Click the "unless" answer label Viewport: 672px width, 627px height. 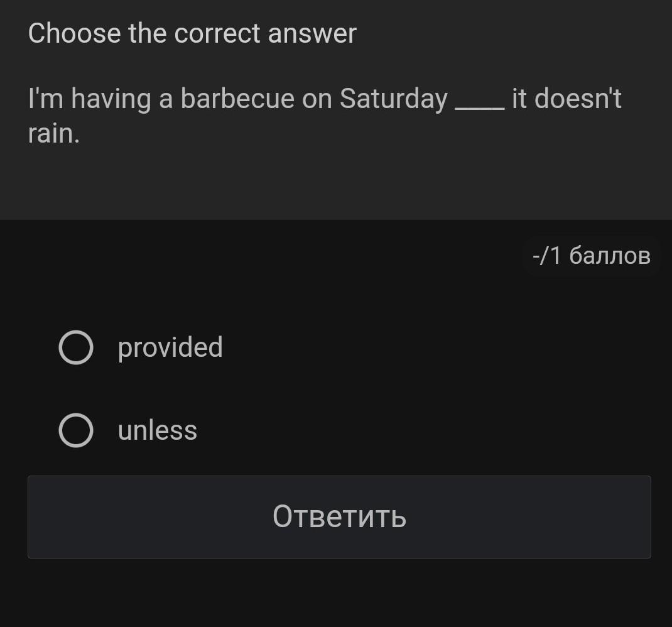tap(158, 430)
